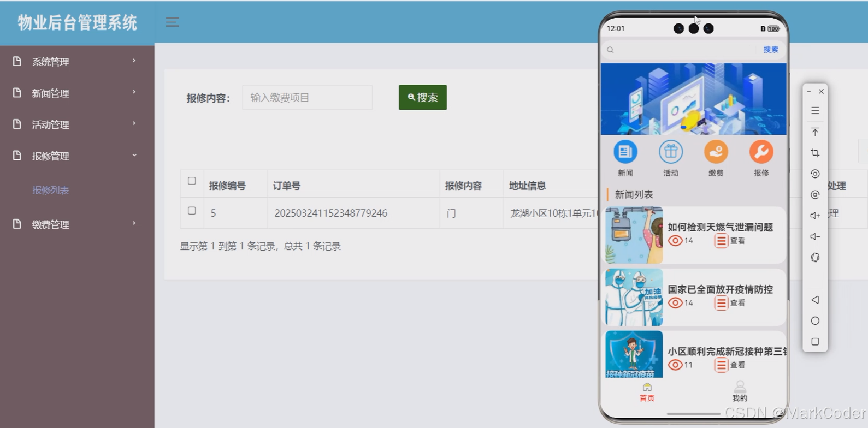
Task: Tap the eye view icon on the 小区顺利完成新冠接种 row
Action: point(676,365)
